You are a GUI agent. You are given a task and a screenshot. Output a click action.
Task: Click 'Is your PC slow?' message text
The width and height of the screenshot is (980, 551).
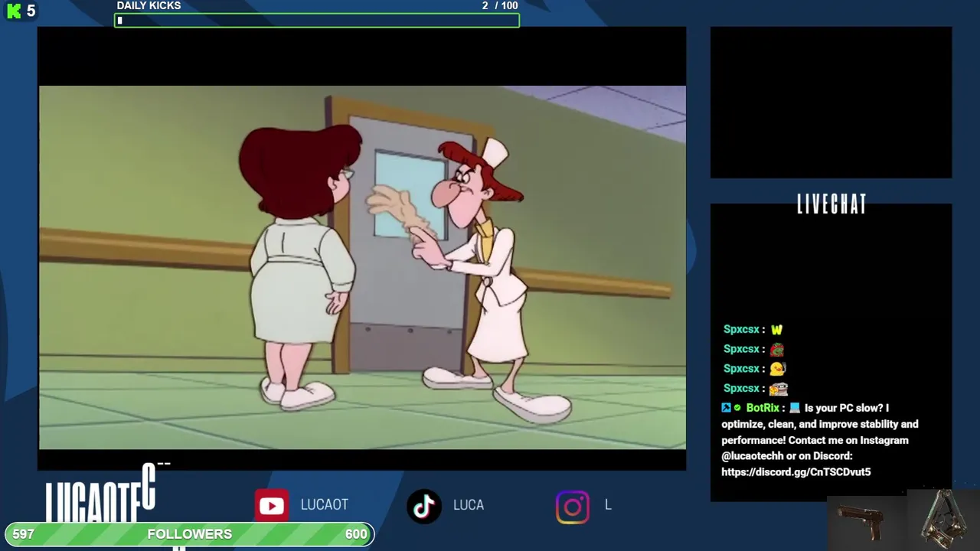point(844,408)
